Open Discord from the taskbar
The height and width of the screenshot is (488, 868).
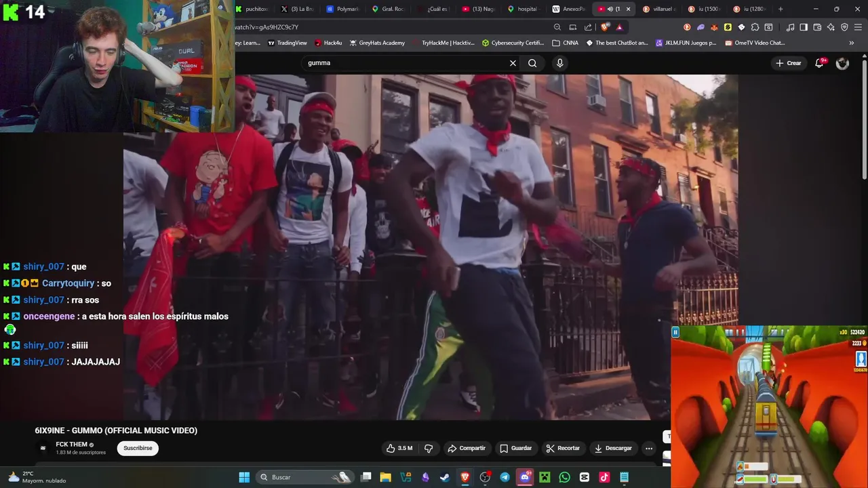pos(524,477)
